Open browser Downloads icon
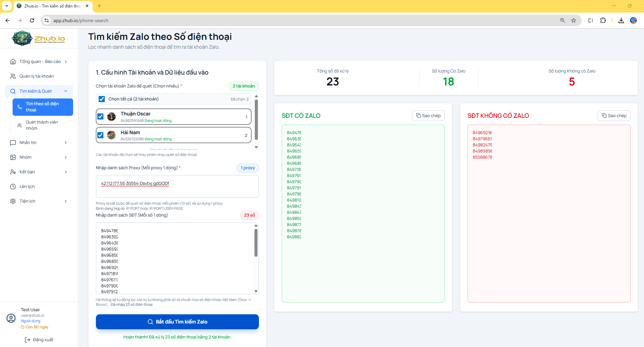The height and width of the screenshot is (347, 644). click(621, 20)
